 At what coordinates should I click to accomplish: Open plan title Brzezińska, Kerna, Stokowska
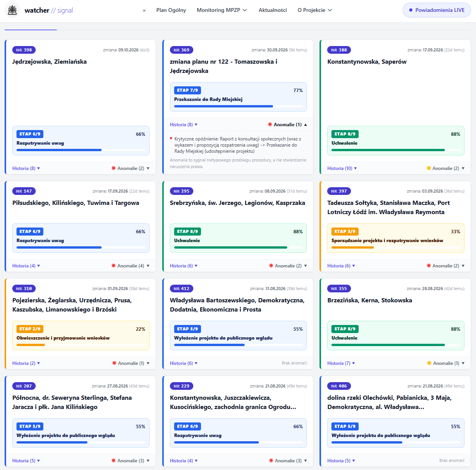370,300
